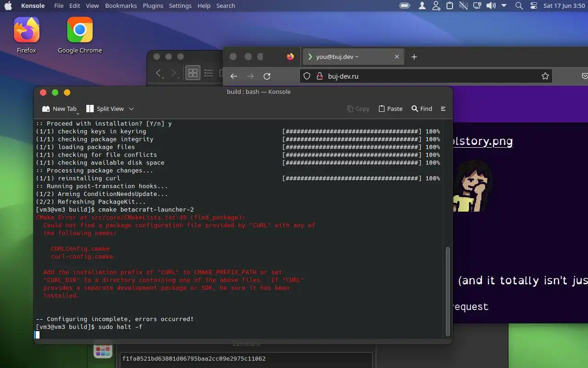Click the user account tray icon
The width and height of the screenshot is (588, 368).
(x=422, y=6)
